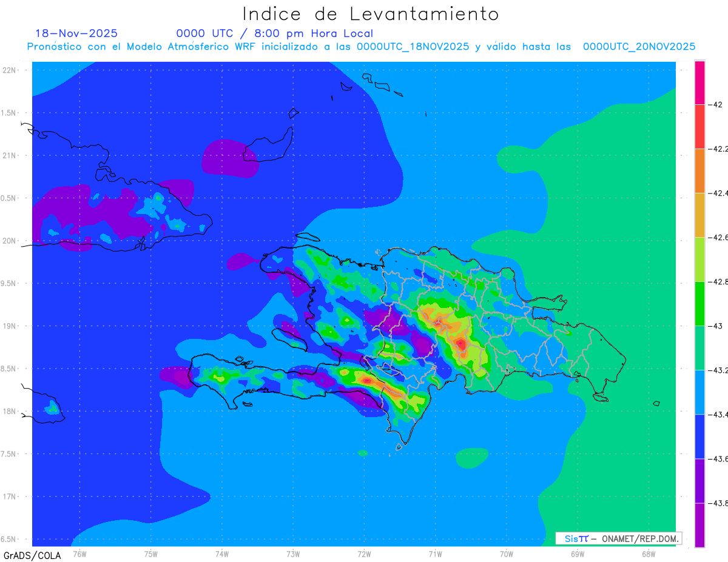This screenshot has width=728, height=562.
Task: Click the 'ONAMET/REP.DOM.' credit box
Action: [x=618, y=538]
